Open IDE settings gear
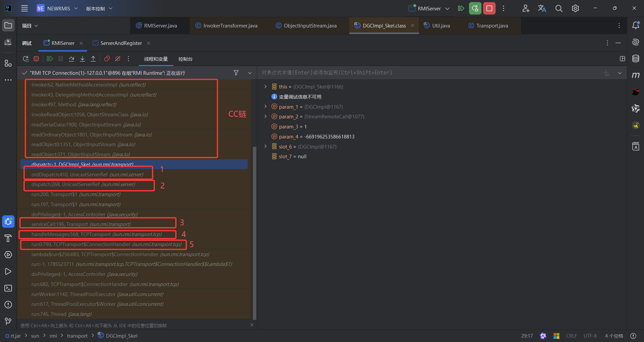Image resolution: width=644 pixels, height=342 pixels. tap(575, 8)
